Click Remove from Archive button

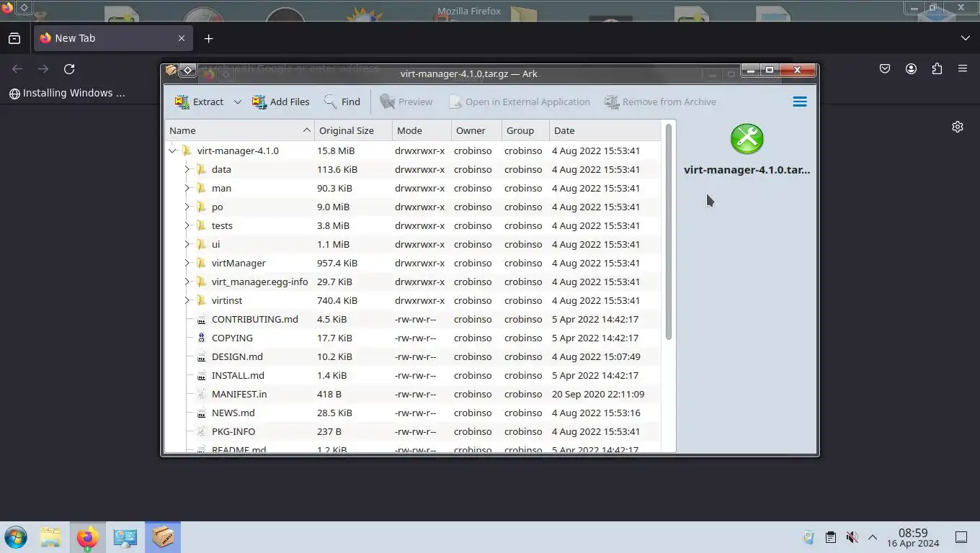660,102
